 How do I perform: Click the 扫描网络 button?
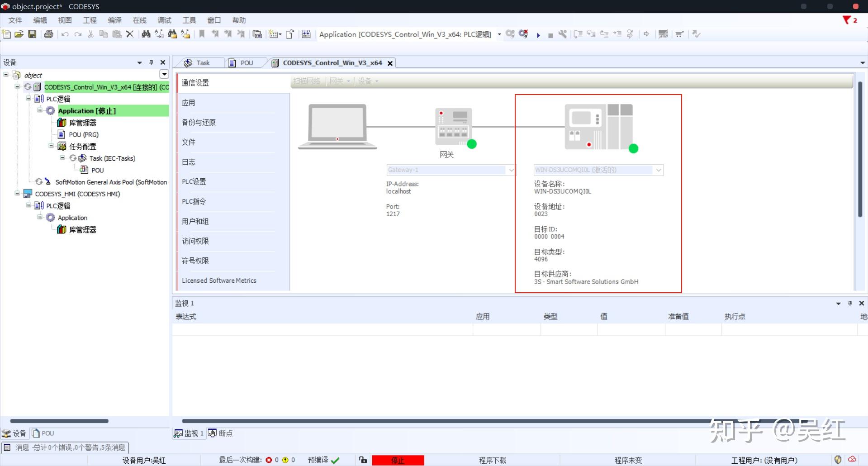pos(307,81)
